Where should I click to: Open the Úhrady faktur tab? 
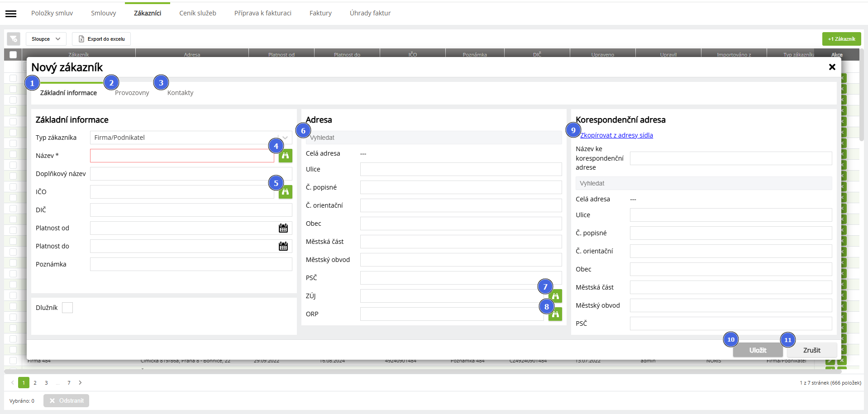click(x=370, y=13)
